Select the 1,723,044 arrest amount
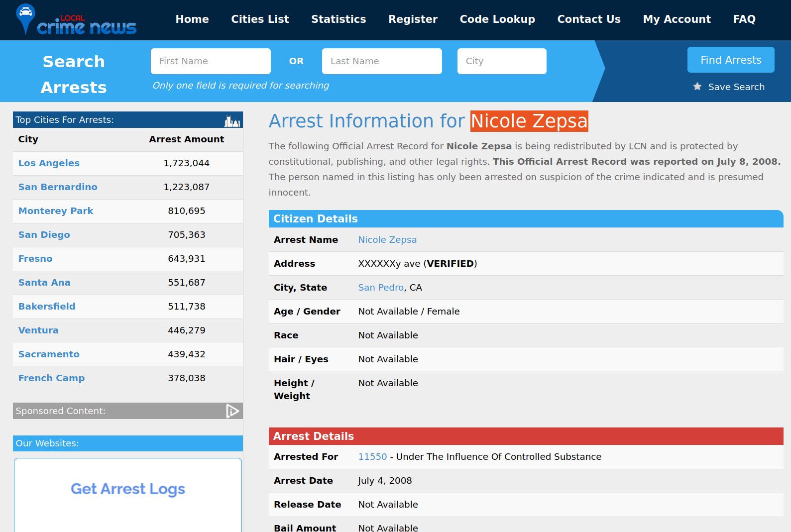This screenshot has width=791, height=532. click(x=187, y=163)
